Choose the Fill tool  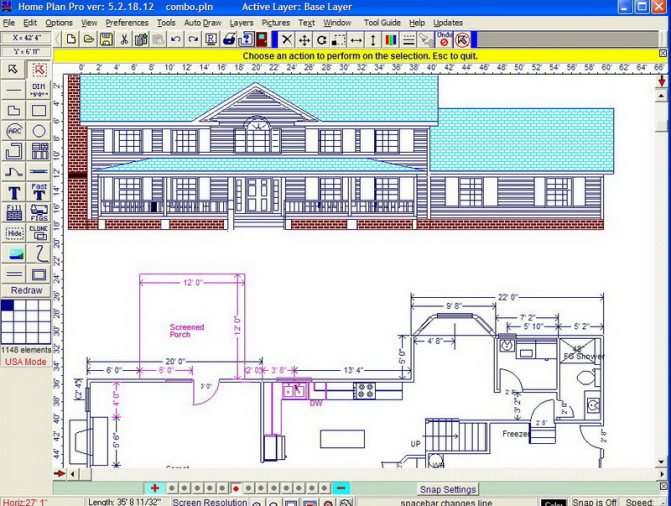[13, 213]
